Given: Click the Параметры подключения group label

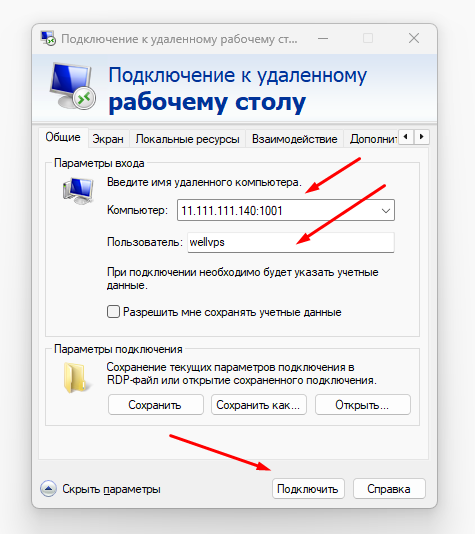Looking at the screenshot, I should pyautogui.click(x=118, y=349).
